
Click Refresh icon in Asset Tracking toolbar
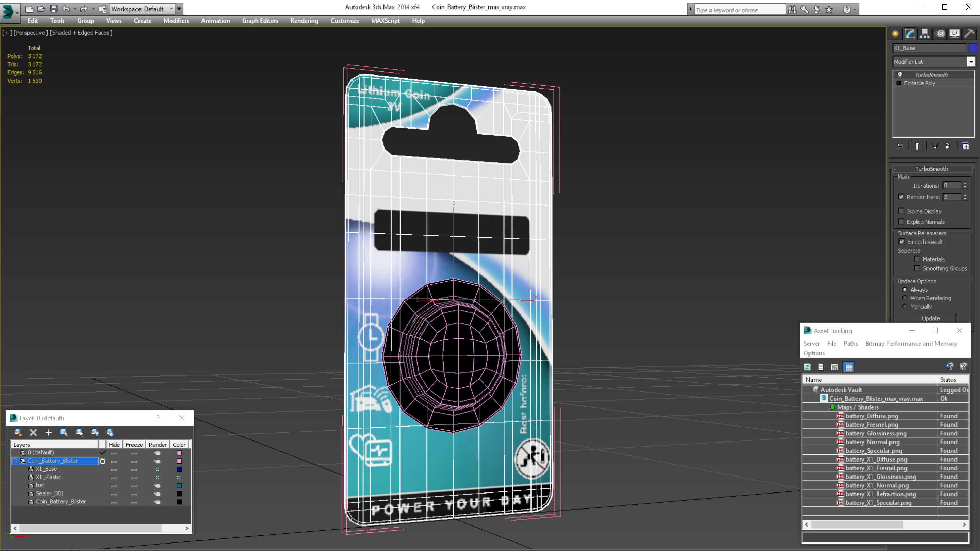(x=807, y=367)
